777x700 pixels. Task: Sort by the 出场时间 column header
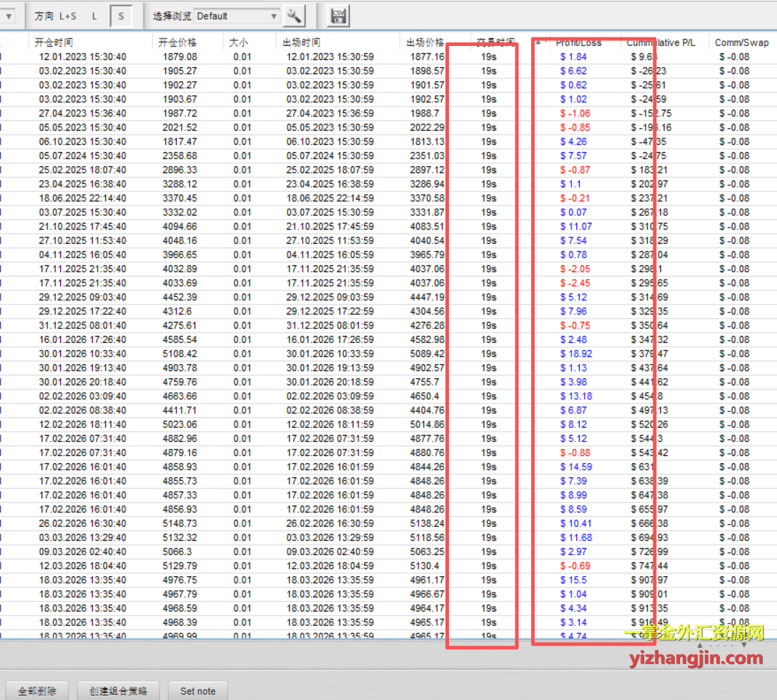(301, 42)
